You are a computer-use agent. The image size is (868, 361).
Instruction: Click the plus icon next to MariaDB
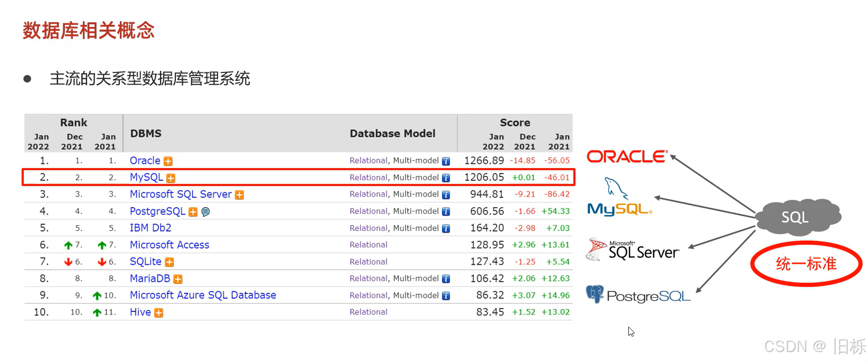coord(178,279)
